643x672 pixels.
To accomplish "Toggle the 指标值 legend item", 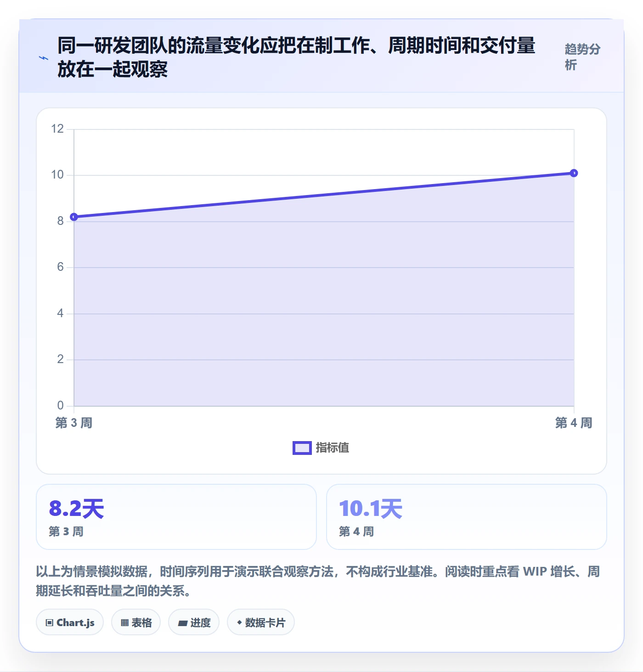I will (x=321, y=448).
